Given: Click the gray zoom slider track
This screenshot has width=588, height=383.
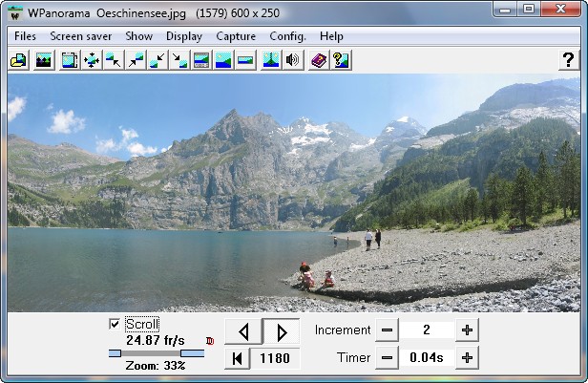Looking at the screenshot, I should pos(151,353).
